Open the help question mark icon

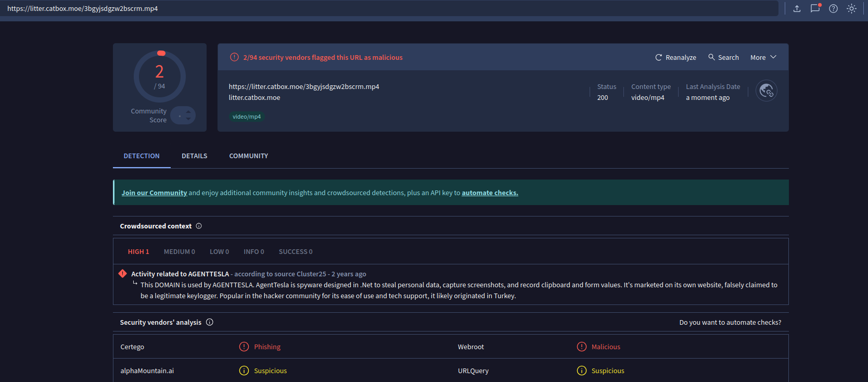click(833, 8)
